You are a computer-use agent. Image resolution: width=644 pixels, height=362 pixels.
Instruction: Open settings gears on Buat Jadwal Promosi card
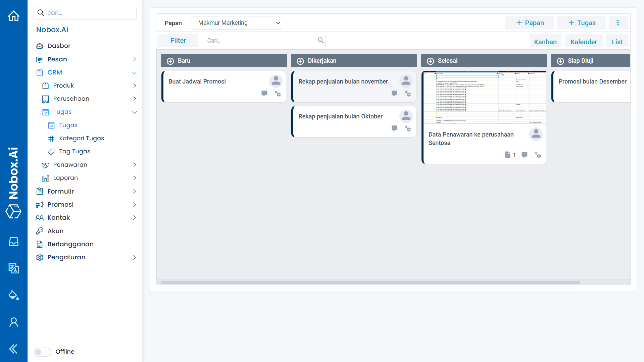278,94
